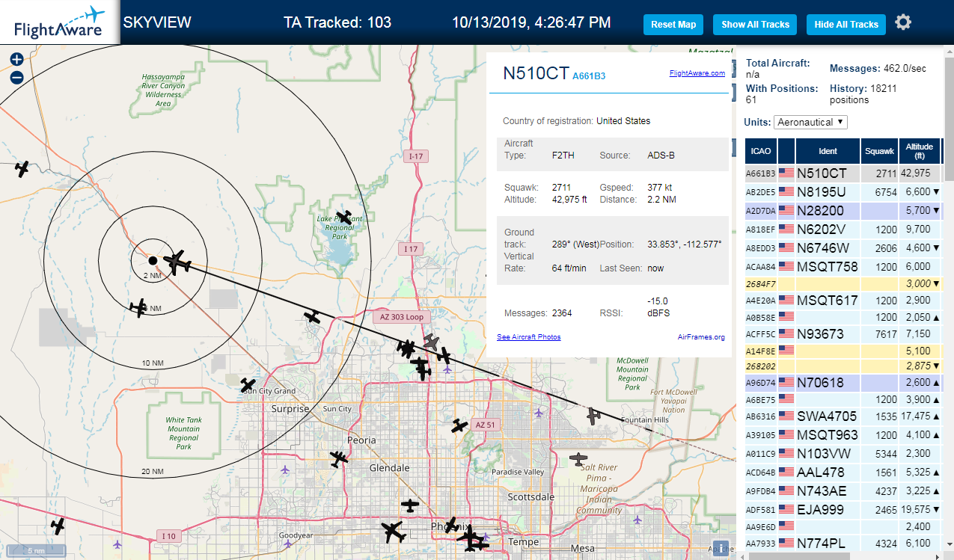Open the Units dropdown

coord(811,122)
